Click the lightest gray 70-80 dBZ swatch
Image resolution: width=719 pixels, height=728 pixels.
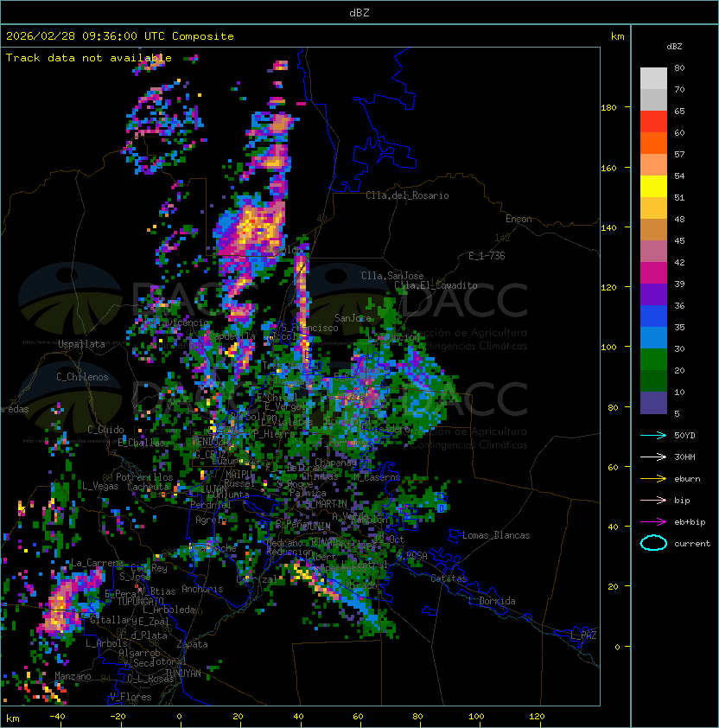(x=653, y=79)
